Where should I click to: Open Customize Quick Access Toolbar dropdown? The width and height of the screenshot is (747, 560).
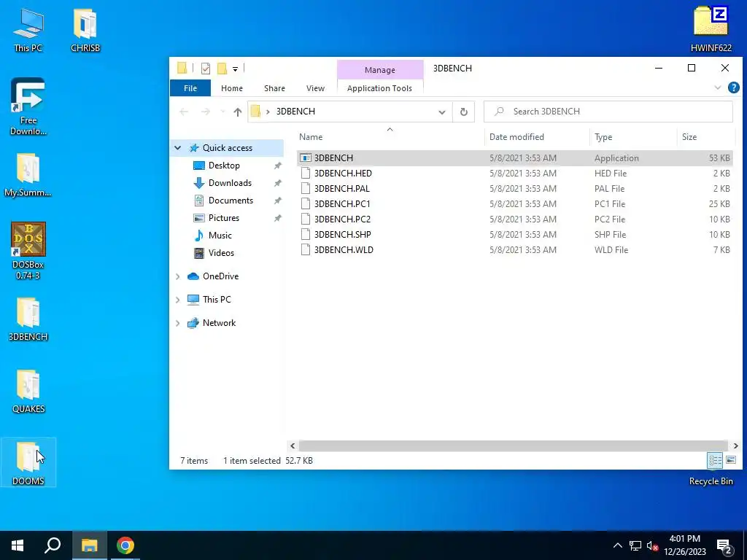[x=236, y=69]
